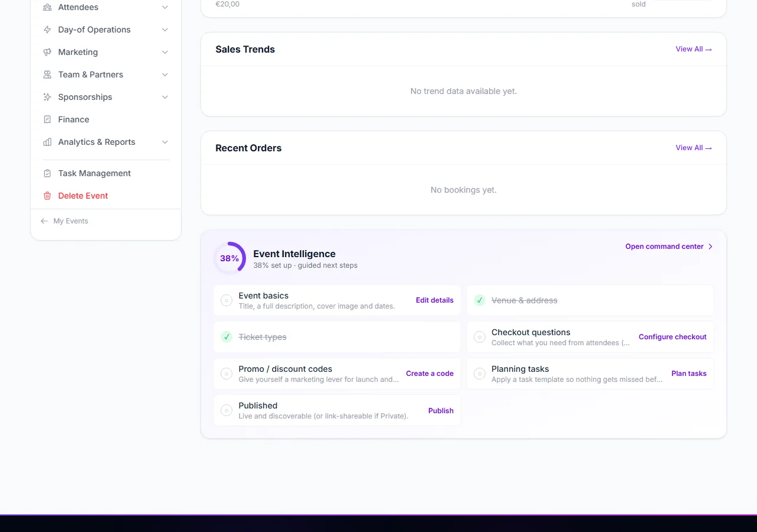Image resolution: width=757 pixels, height=532 pixels.
Task: Open command center link
Action: (x=669, y=246)
